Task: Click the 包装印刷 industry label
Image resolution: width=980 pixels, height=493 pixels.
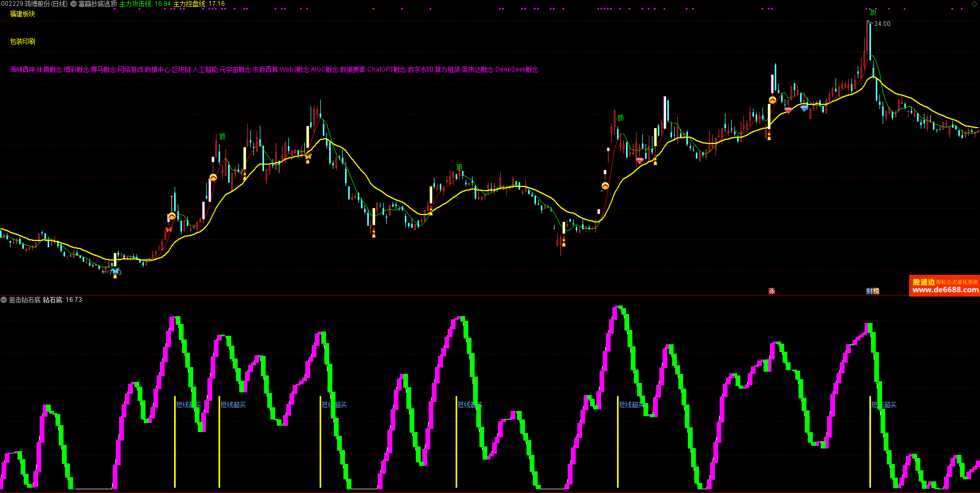Action: [23, 41]
